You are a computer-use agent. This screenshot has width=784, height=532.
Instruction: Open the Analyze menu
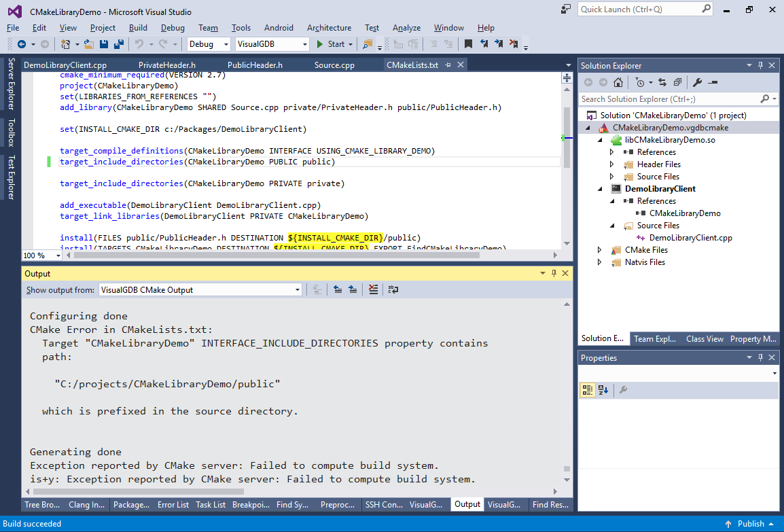[x=406, y=28]
